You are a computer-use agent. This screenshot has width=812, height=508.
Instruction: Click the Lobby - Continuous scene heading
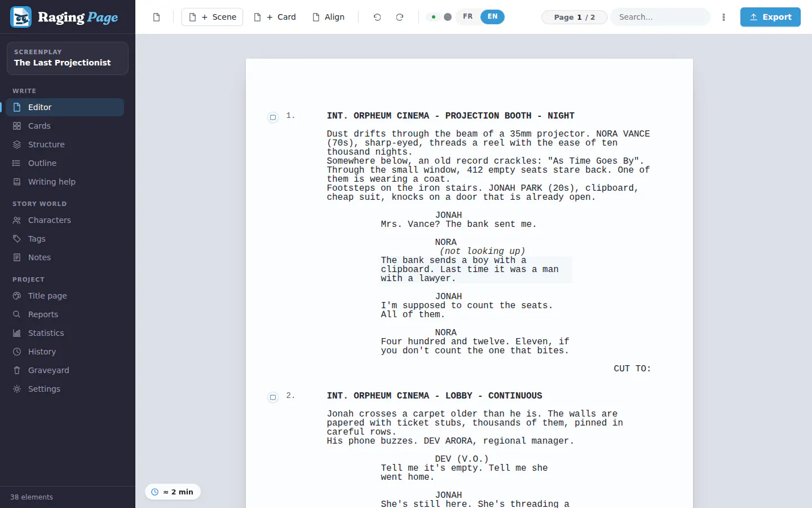[435, 396]
